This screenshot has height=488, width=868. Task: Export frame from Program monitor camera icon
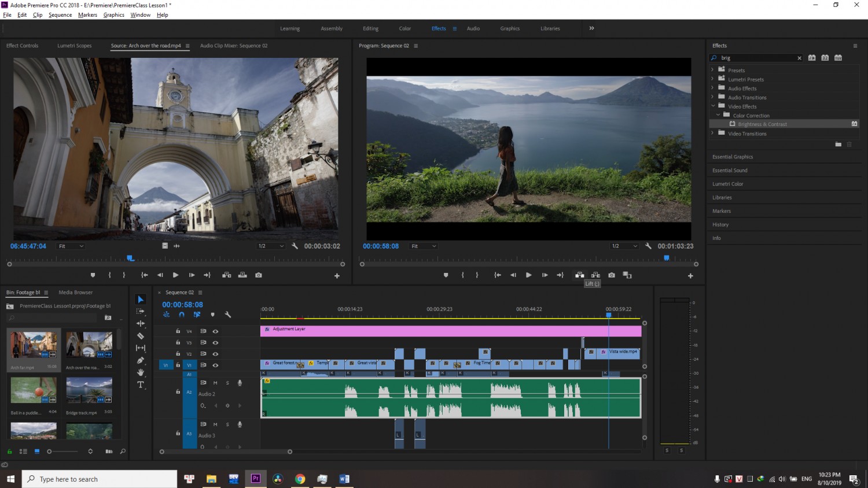point(612,275)
